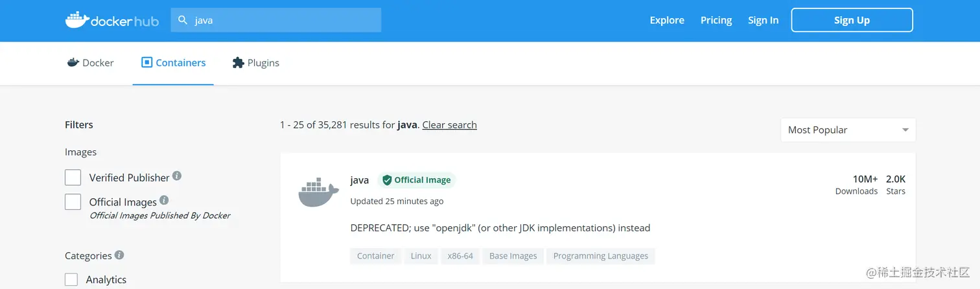This screenshot has height=289, width=980.
Task: Click the Sign Up button
Action: click(852, 20)
